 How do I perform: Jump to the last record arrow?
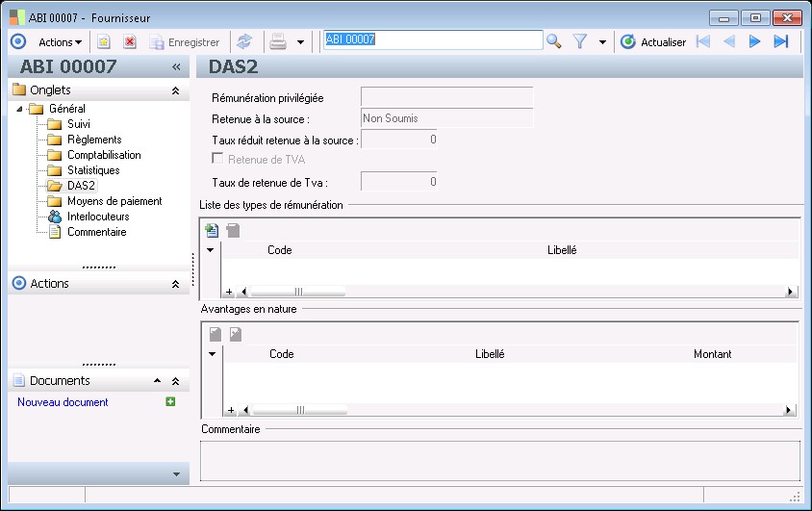(x=781, y=41)
